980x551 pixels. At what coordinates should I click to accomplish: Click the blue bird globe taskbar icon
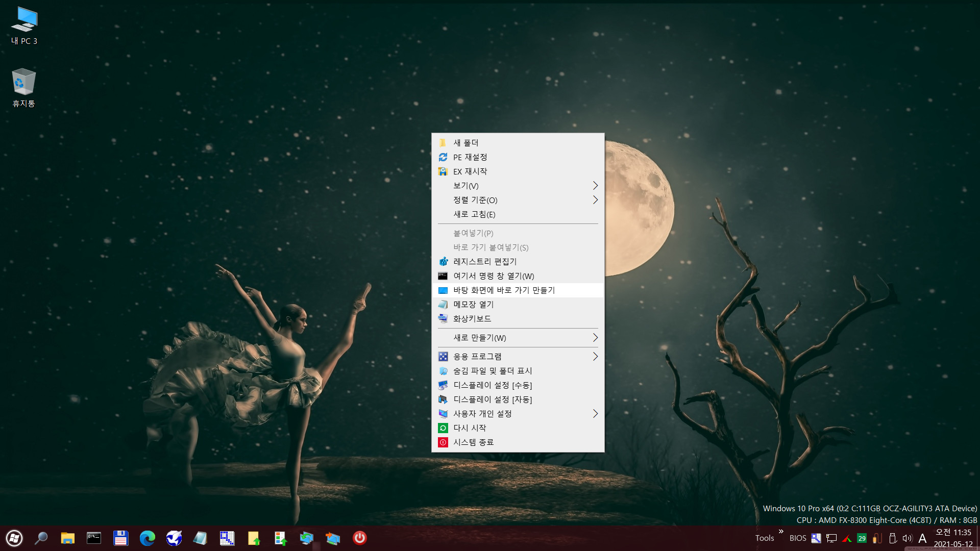(174, 538)
